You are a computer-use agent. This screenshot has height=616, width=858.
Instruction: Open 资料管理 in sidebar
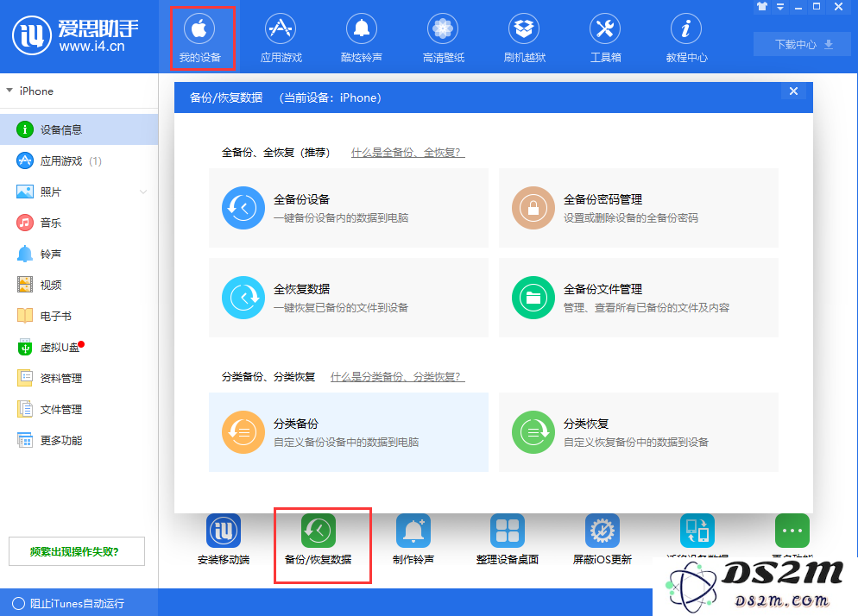click(79, 378)
